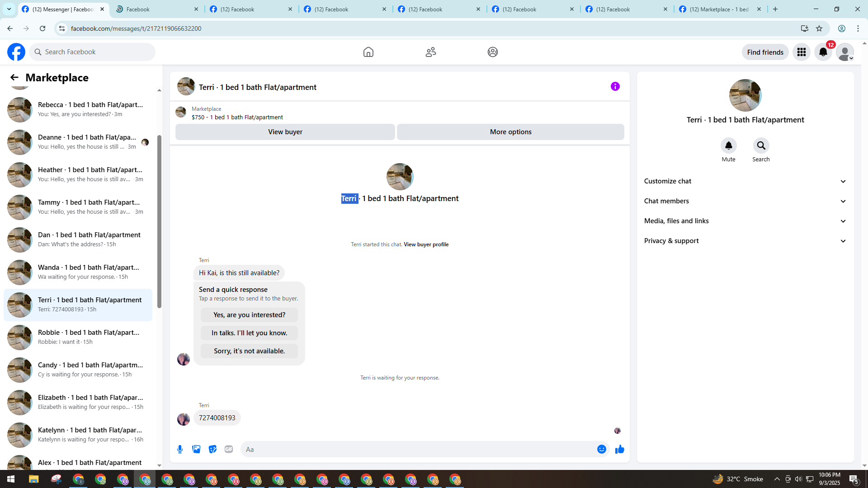
Task: Open the Friends icon in top navigation
Action: (x=431, y=52)
